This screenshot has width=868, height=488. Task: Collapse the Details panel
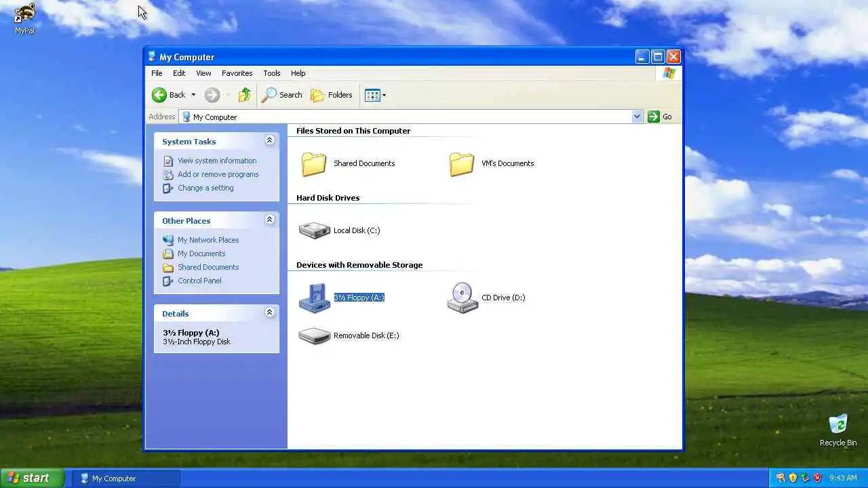(269, 312)
